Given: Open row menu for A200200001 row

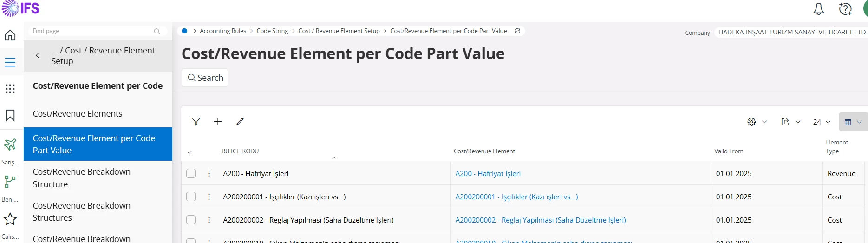Looking at the screenshot, I should 209,197.
